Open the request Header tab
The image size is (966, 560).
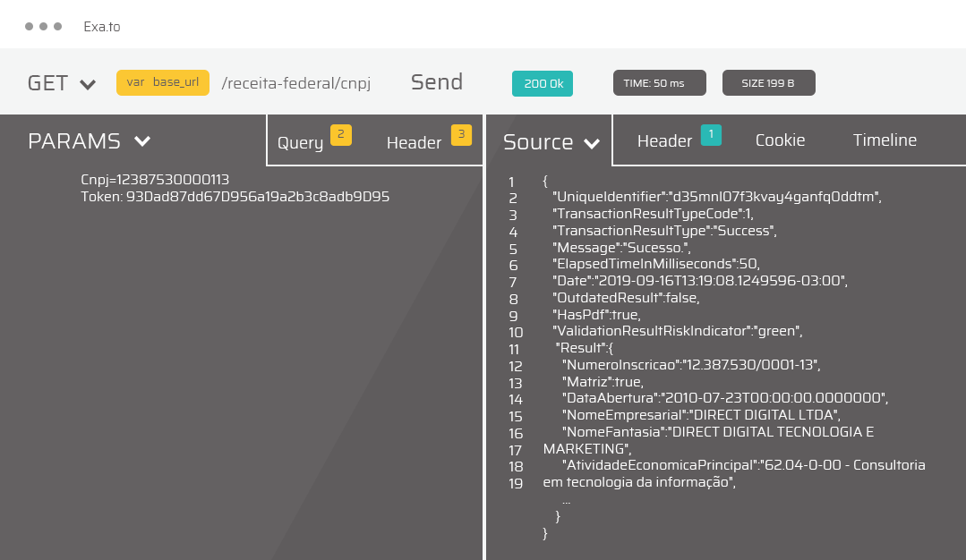click(414, 142)
